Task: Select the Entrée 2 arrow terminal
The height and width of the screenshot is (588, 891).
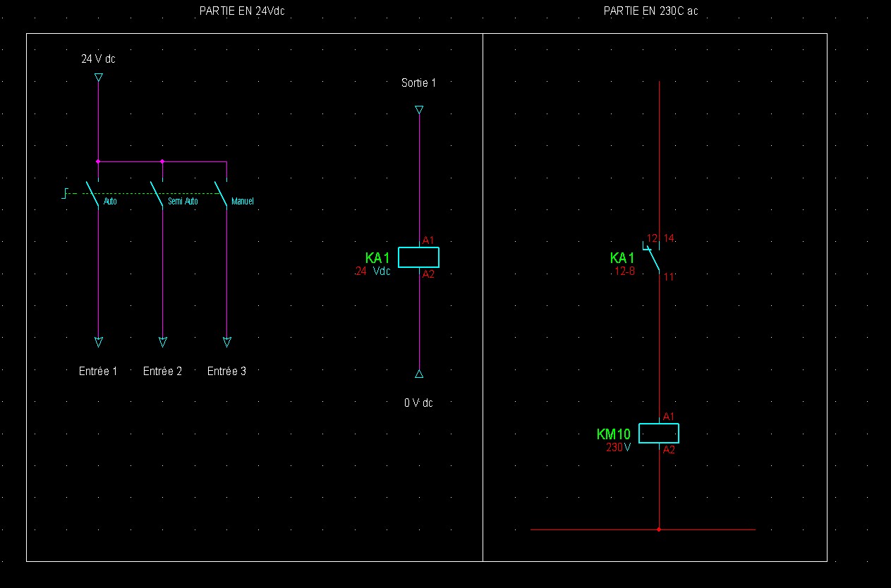Action: 163,342
